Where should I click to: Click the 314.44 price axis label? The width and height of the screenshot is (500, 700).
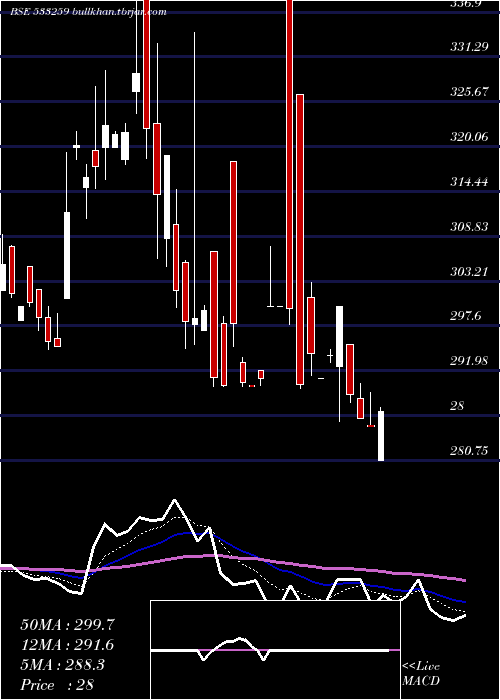tap(469, 182)
